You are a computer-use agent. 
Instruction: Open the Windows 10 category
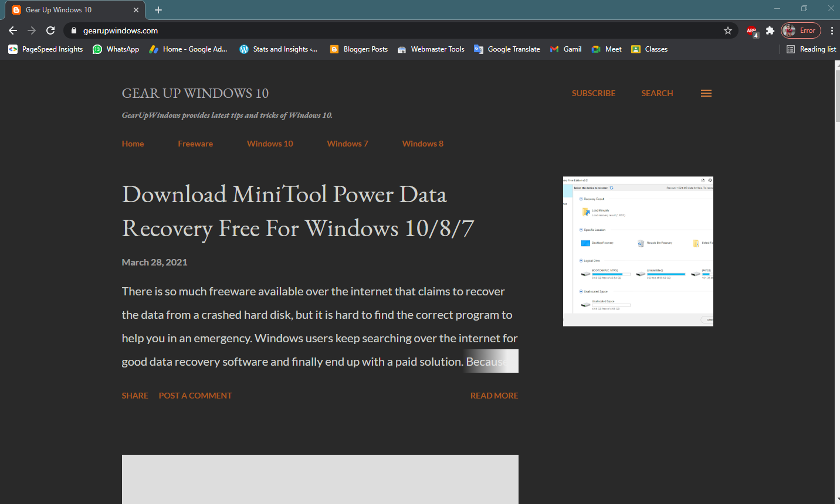(x=270, y=144)
